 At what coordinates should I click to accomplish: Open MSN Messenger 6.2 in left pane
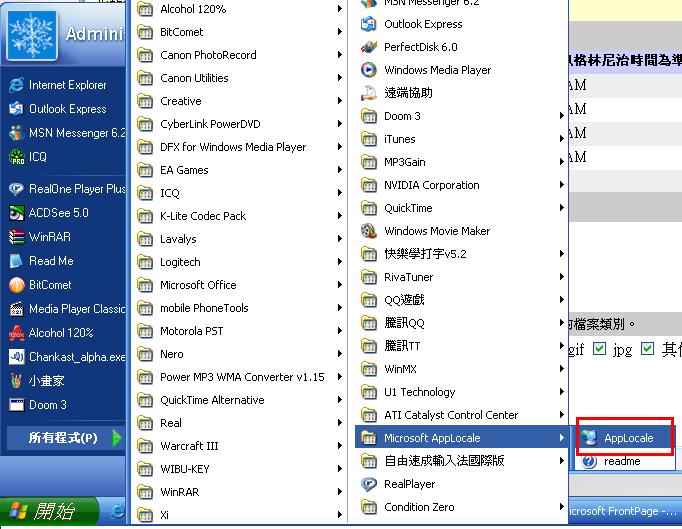(65, 133)
